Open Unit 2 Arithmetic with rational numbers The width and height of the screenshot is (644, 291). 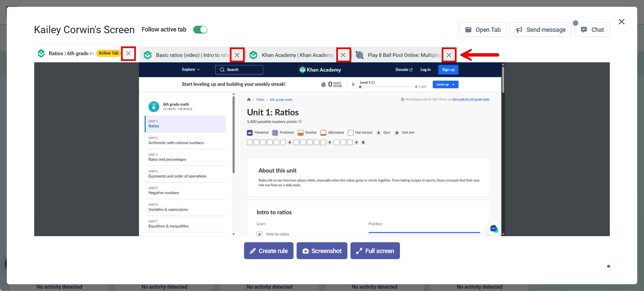185,141
